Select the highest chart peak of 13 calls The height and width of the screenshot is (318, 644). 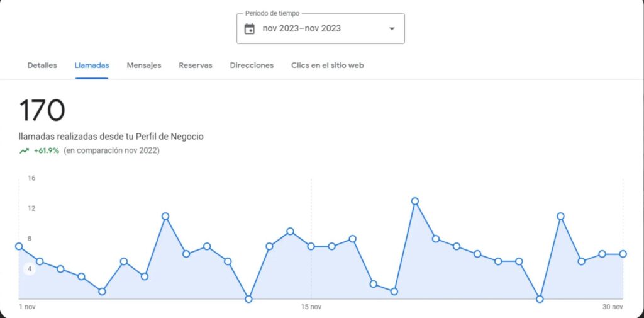click(415, 201)
